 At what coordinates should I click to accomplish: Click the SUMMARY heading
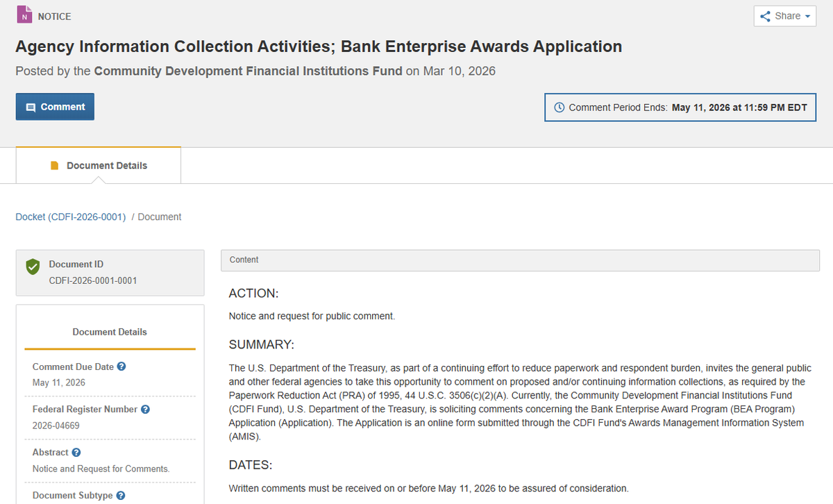click(262, 345)
